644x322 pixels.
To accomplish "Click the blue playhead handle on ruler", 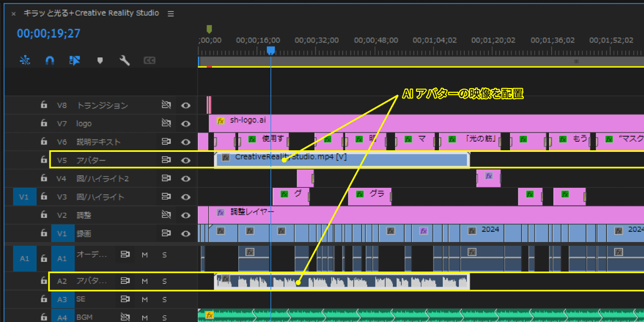I will (271, 50).
